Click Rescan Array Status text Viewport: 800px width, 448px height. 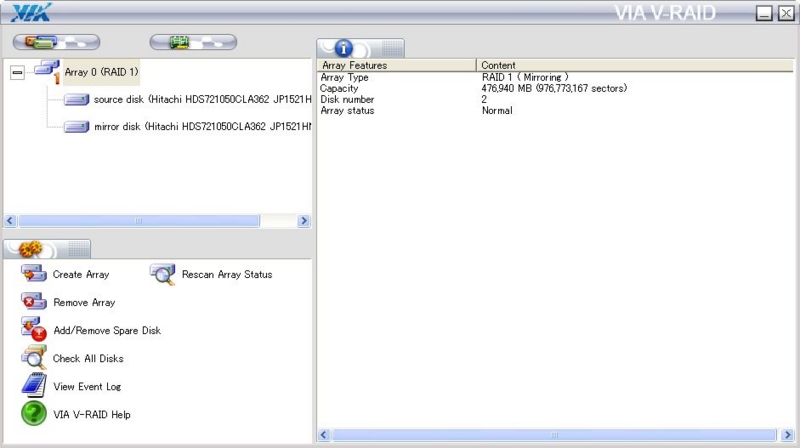coord(227,275)
